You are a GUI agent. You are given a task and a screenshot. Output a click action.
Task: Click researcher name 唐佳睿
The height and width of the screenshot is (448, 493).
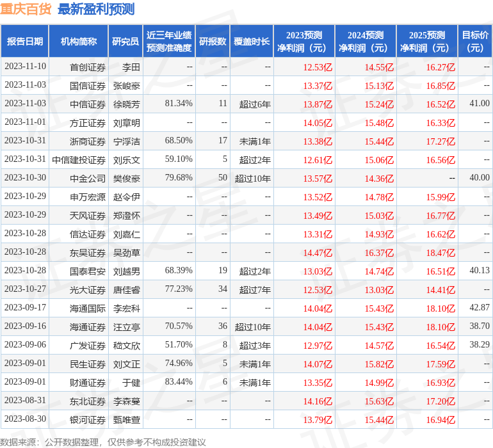click(x=127, y=290)
